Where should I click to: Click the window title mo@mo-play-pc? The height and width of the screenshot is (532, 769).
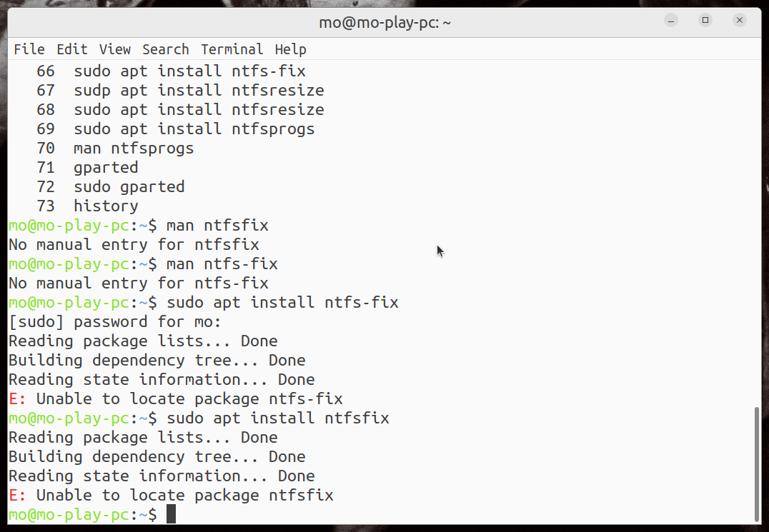coord(384,22)
